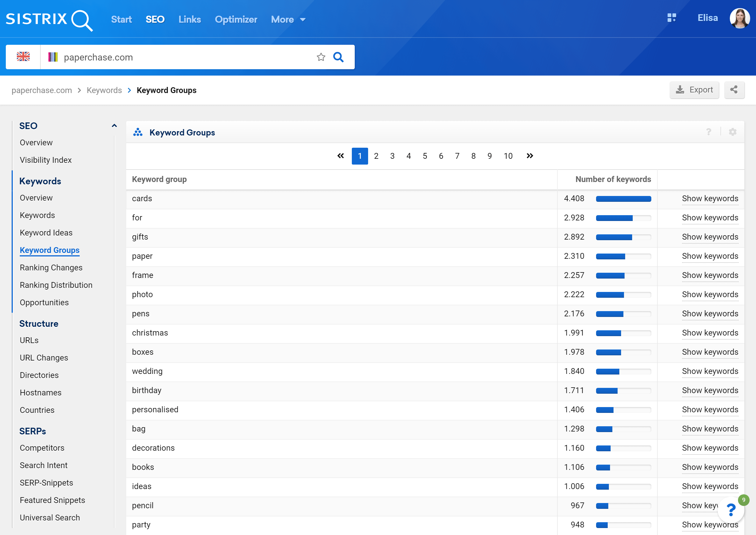Select the UK country flag
The image size is (756, 535).
[x=23, y=57]
